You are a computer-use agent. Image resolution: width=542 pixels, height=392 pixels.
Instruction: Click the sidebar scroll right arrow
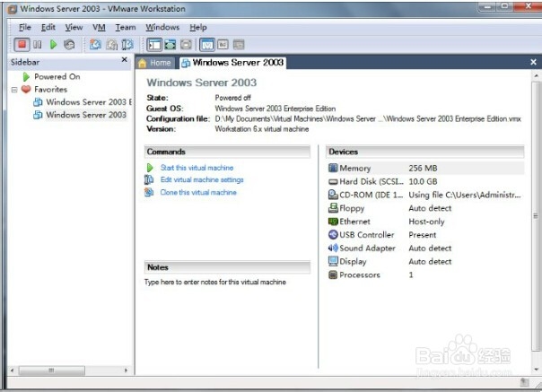coord(126,370)
